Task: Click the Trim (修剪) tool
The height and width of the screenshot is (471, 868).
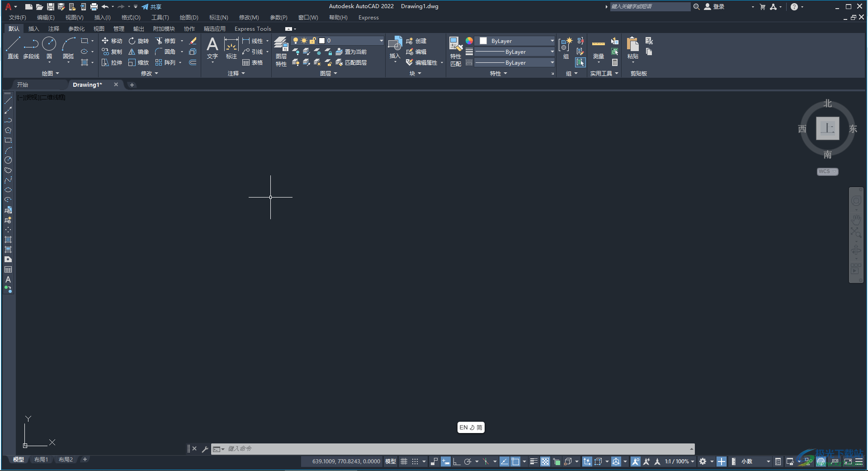Action: coord(165,41)
